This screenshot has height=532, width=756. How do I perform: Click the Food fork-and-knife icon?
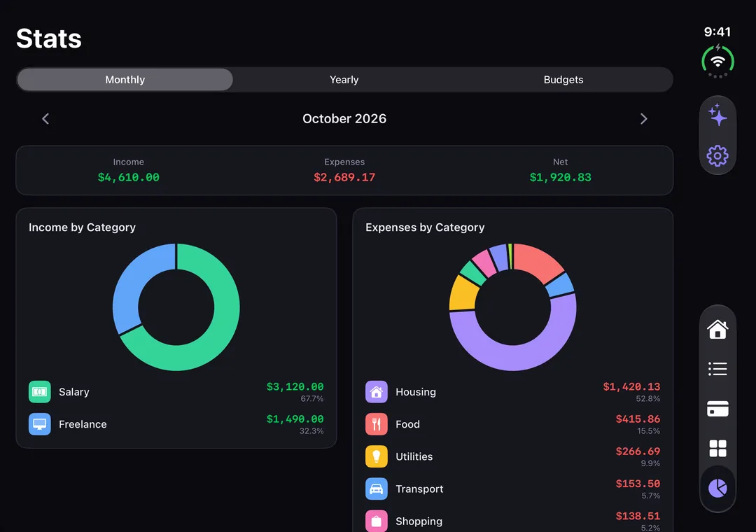click(376, 424)
